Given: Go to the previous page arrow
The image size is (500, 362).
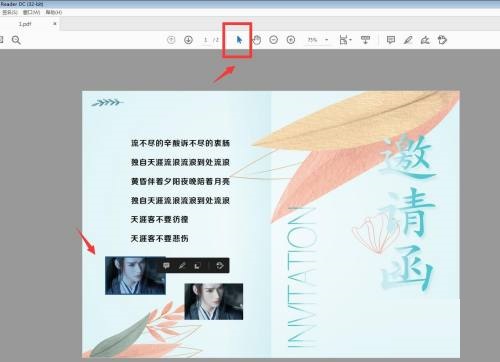Looking at the screenshot, I should click(171, 40).
